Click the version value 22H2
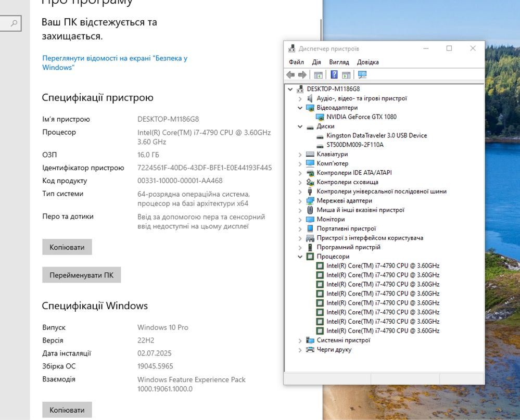Screen dimensions: 520x420 tap(146, 340)
